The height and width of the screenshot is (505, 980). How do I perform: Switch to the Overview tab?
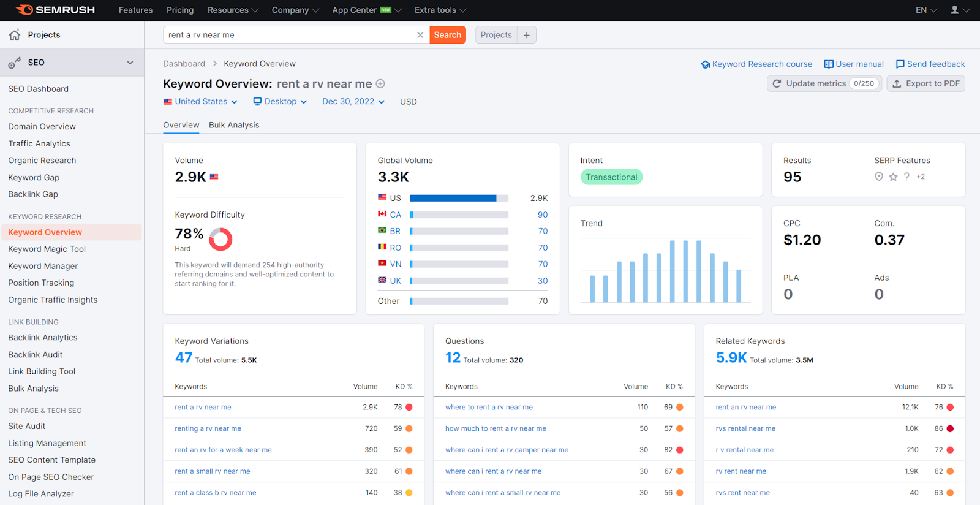pyautogui.click(x=181, y=125)
